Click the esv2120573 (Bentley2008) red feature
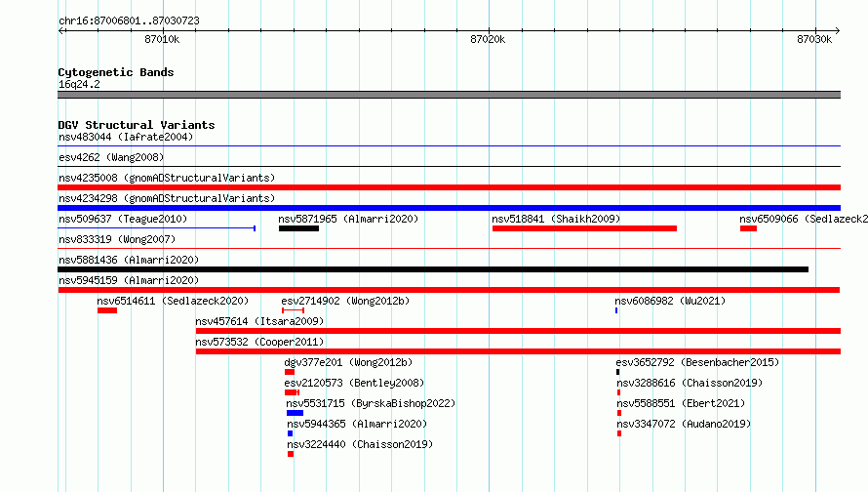Screen dimensions: 868x492 pos(292,392)
